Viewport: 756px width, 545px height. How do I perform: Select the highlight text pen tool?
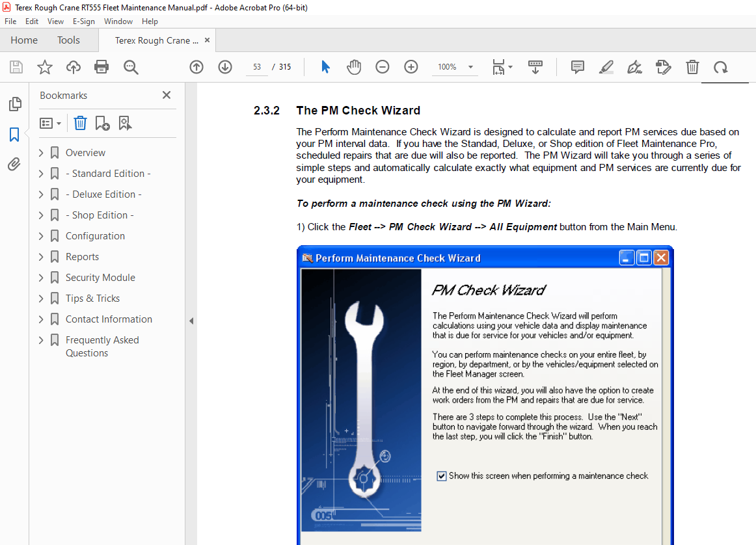606,67
